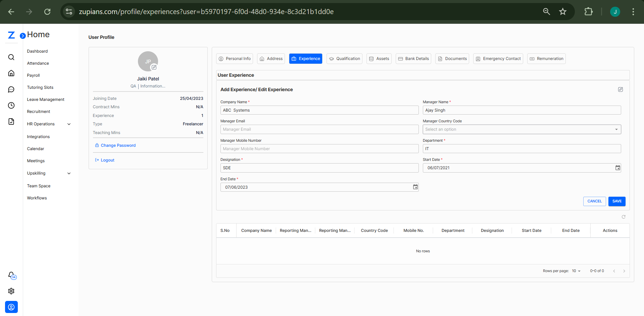The height and width of the screenshot is (316, 644).
Task: Click the edit pencil on profile avatar
Action: click(x=154, y=67)
